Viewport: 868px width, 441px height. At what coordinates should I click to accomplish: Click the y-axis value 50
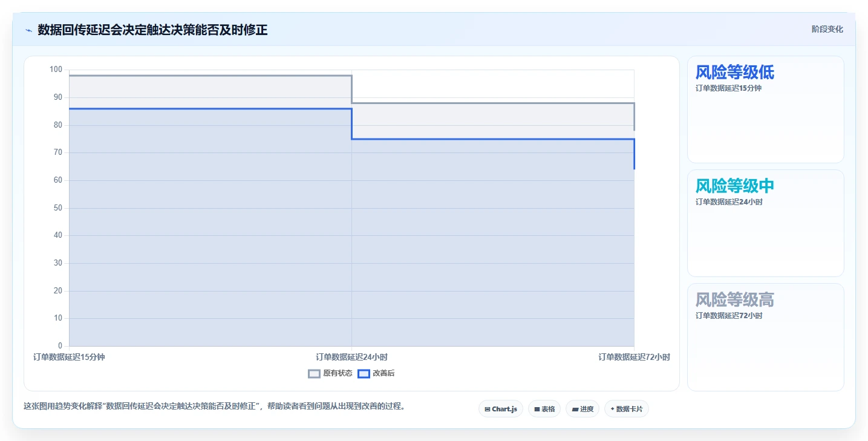tap(58, 208)
